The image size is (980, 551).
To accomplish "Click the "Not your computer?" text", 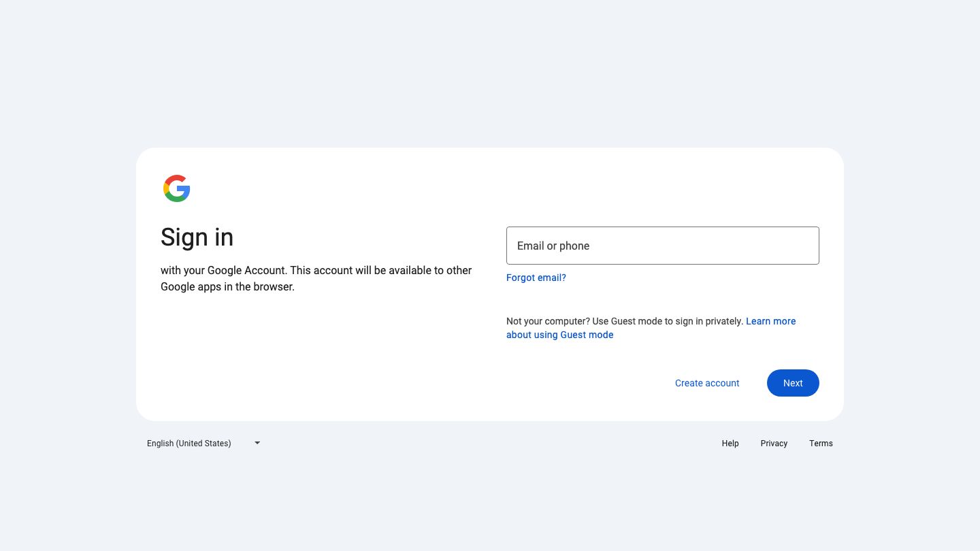I will (548, 321).
